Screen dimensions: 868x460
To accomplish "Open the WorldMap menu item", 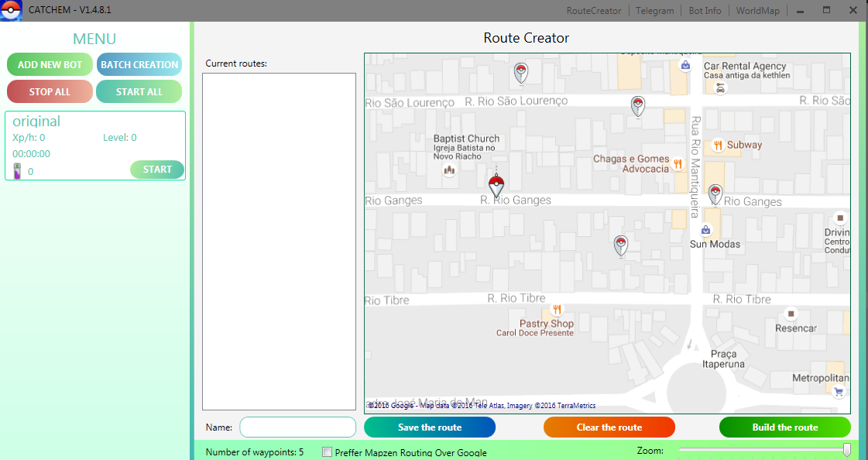I will (758, 11).
